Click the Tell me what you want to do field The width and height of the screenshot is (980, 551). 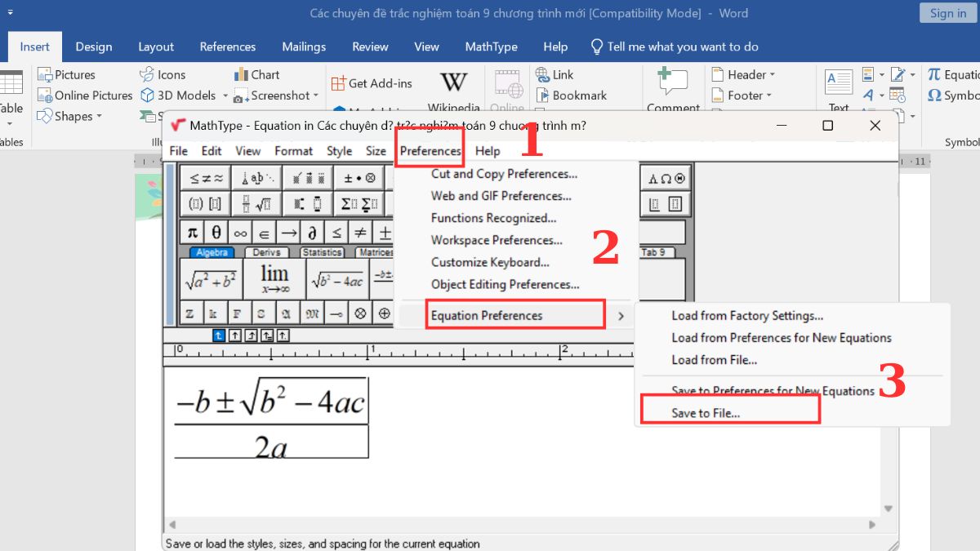(x=675, y=47)
